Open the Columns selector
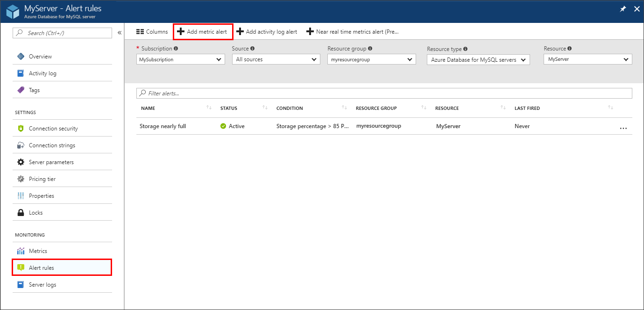Screen dimensions: 644x310 (152, 31)
